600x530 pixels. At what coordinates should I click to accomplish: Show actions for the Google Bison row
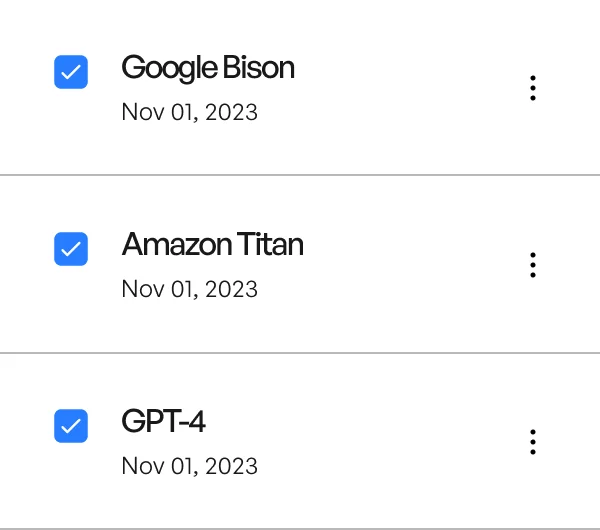click(533, 88)
